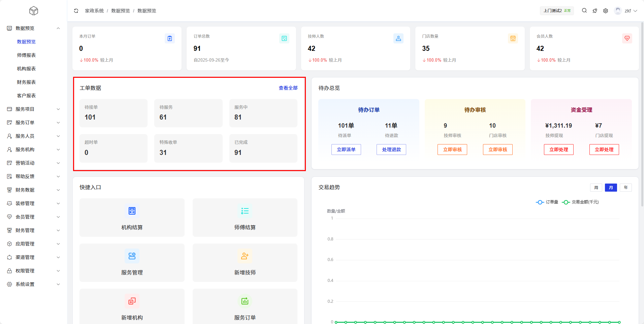Click the 待接单 work order card

(x=113, y=113)
